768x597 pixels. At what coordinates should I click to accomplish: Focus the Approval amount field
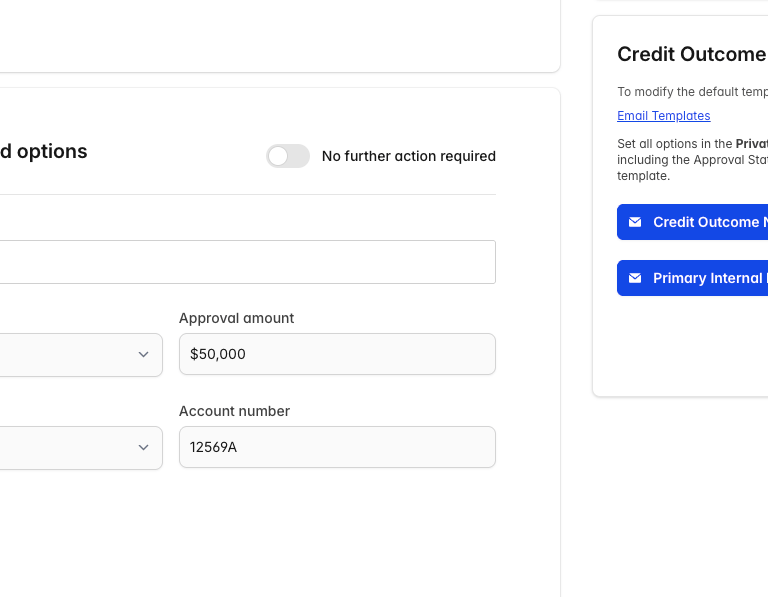click(337, 354)
